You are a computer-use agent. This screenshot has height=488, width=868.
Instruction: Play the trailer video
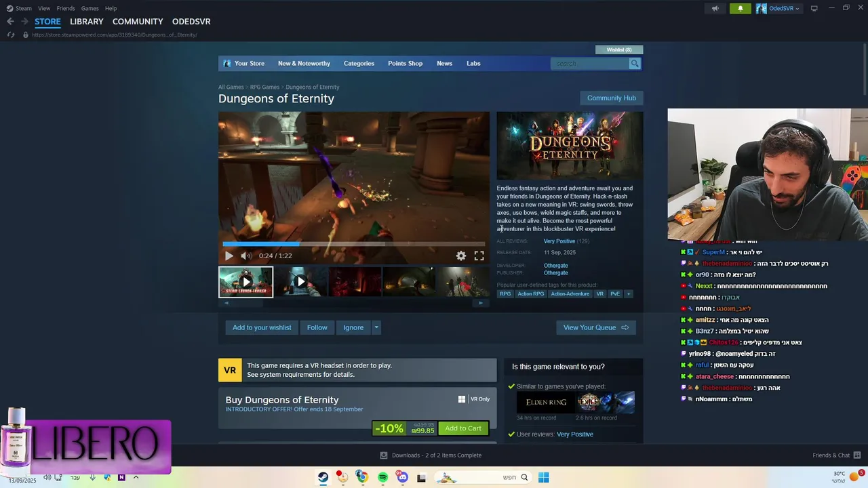229,256
